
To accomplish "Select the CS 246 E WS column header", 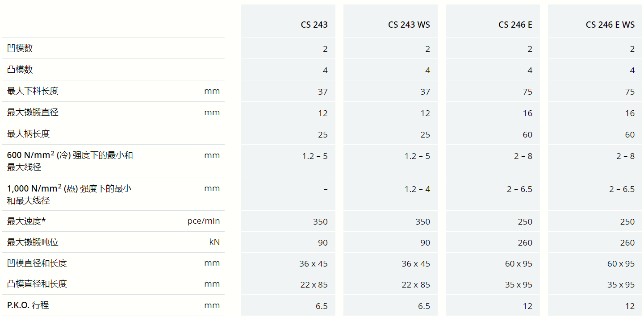I will tap(610, 25).
